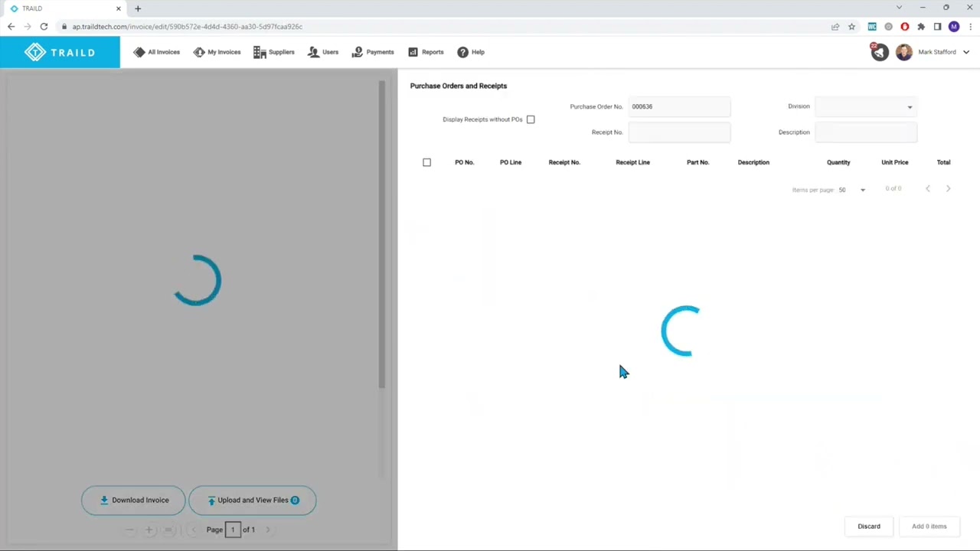The width and height of the screenshot is (980, 551).
Task: Click the invoice page number box
Action: pos(233,530)
